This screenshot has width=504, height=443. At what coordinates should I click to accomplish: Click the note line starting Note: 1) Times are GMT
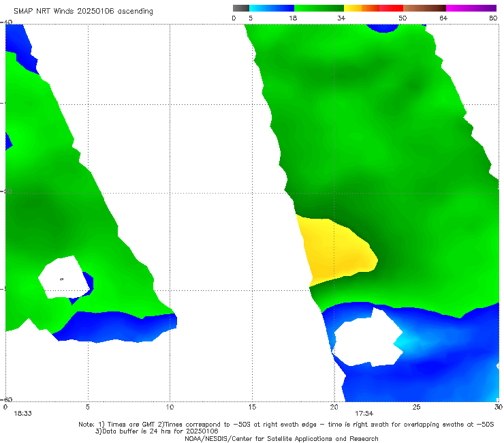(286, 425)
